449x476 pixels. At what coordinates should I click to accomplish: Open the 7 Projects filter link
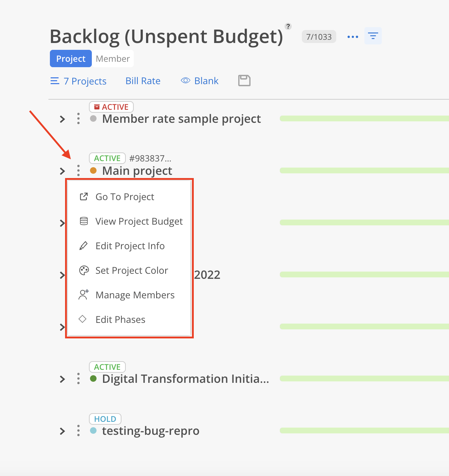78,81
